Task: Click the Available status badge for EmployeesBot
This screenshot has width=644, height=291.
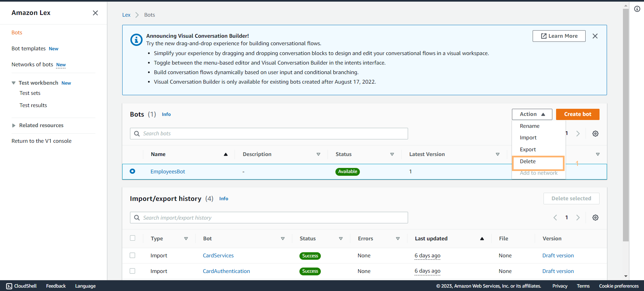Action: tap(348, 172)
